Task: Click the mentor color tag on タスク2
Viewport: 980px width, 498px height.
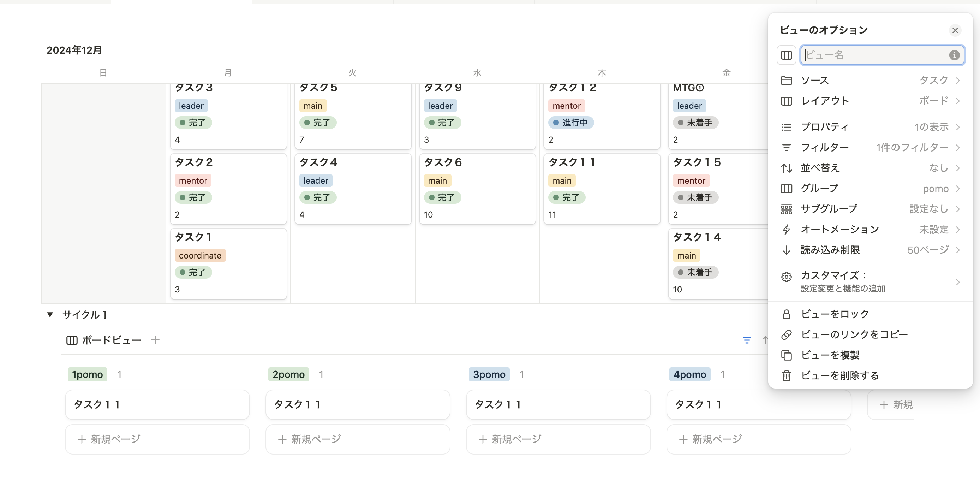Action: point(193,180)
